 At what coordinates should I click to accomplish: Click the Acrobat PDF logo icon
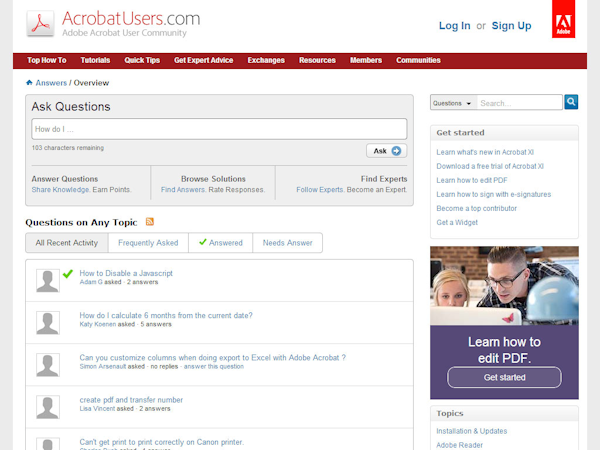(40, 23)
